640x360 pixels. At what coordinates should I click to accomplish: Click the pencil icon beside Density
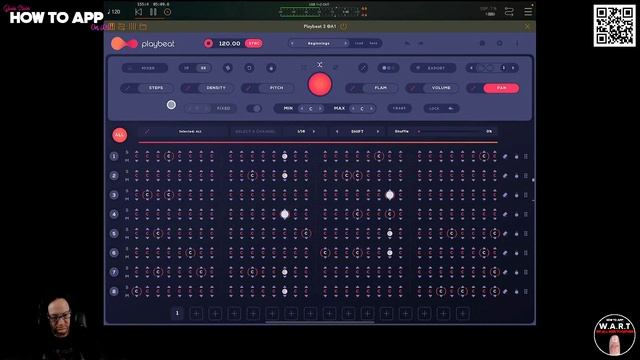coord(189,88)
